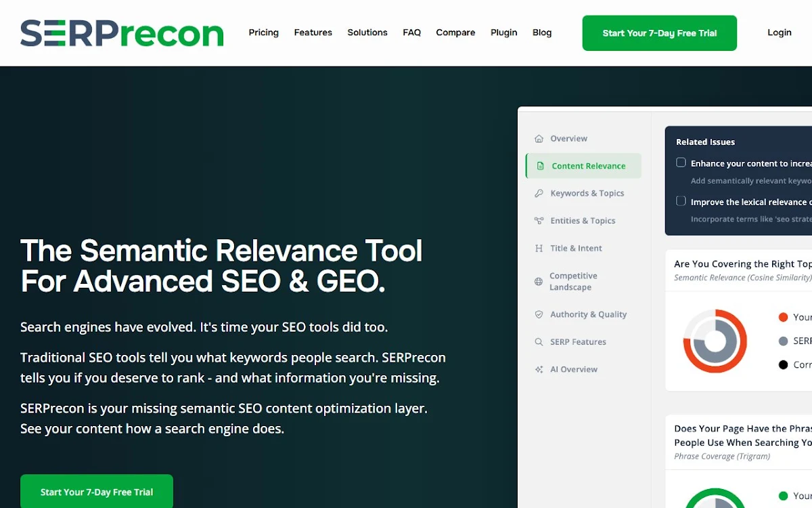Click the Semantic Relevance donut chart
The width and height of the screenshot is (812, 508).
715,341
